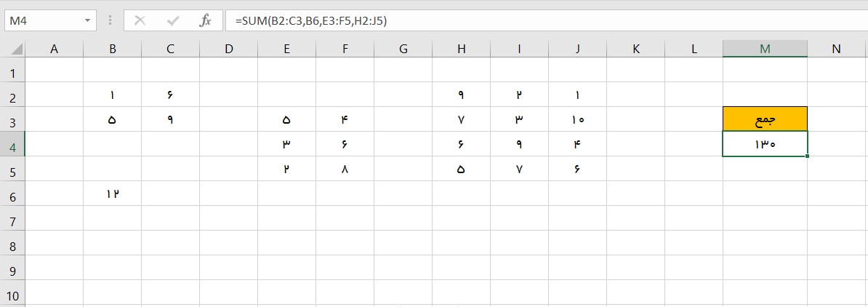The height and width of the screenshot is (307, 868).
Task: Select the result cell M4
Action: pos(765,144)
